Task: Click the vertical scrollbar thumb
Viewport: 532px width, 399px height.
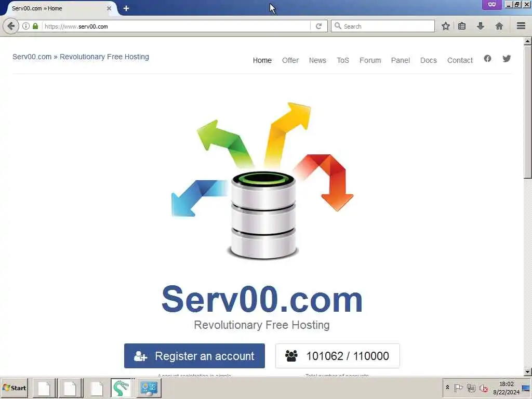Action: (x=527, y=112)
